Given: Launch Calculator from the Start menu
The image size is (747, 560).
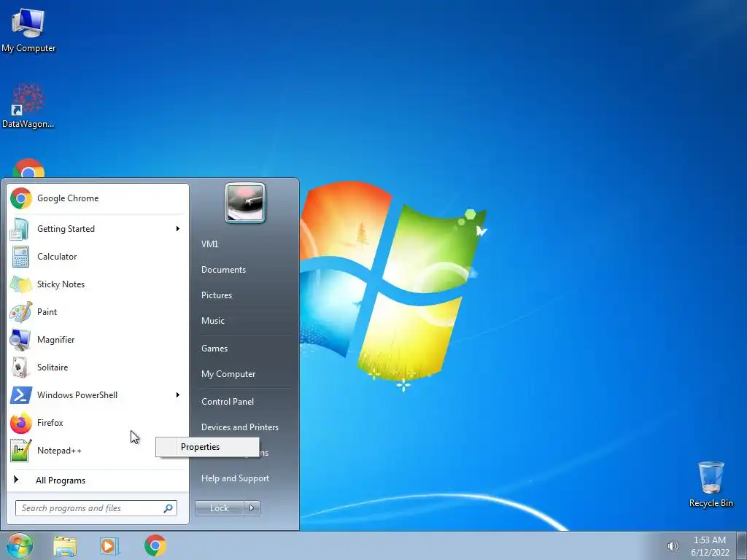Looking at the screenshot, I should [97, 257].
